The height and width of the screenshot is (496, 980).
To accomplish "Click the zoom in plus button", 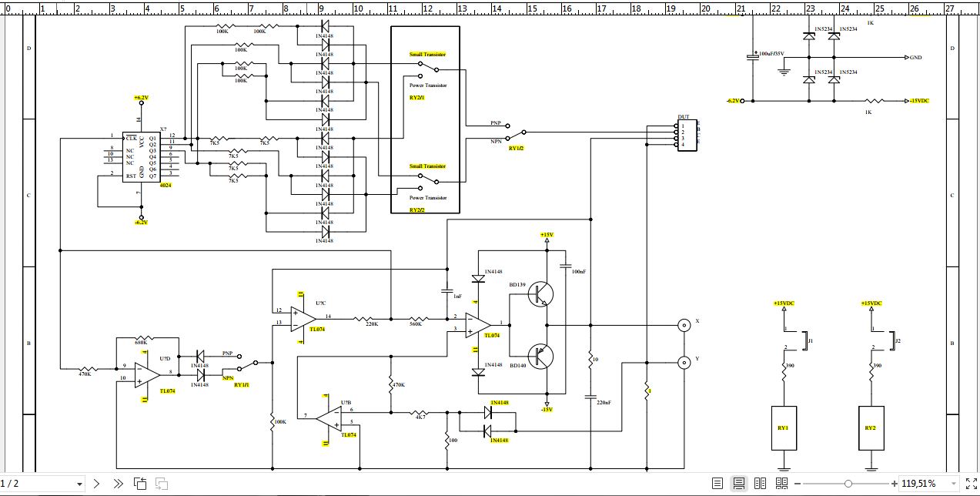I will pyautogui.click(x=894, y=484).
